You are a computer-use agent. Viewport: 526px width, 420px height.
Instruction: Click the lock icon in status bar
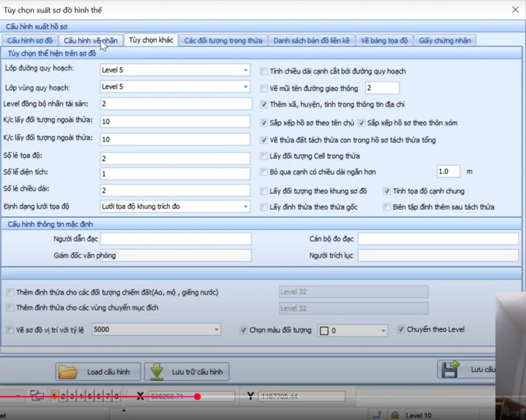pos(394,415)
